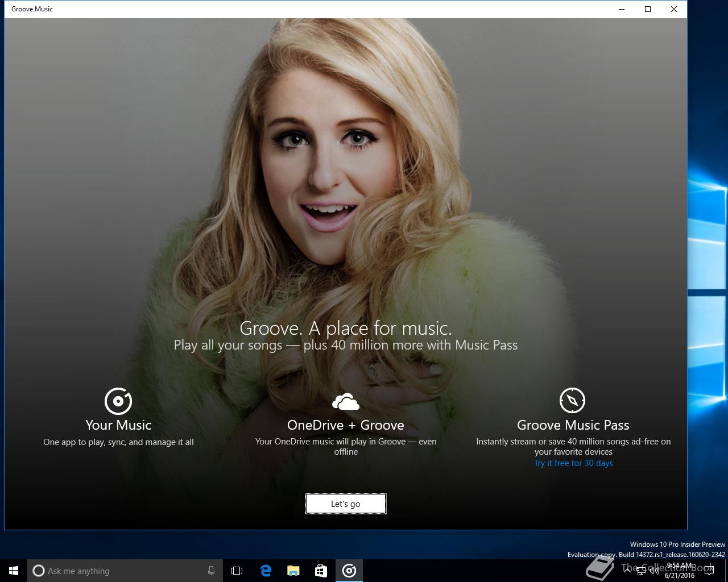Screen dimensions: 728x582
Task: Open Task View from the taskbar
Action: 237,571
